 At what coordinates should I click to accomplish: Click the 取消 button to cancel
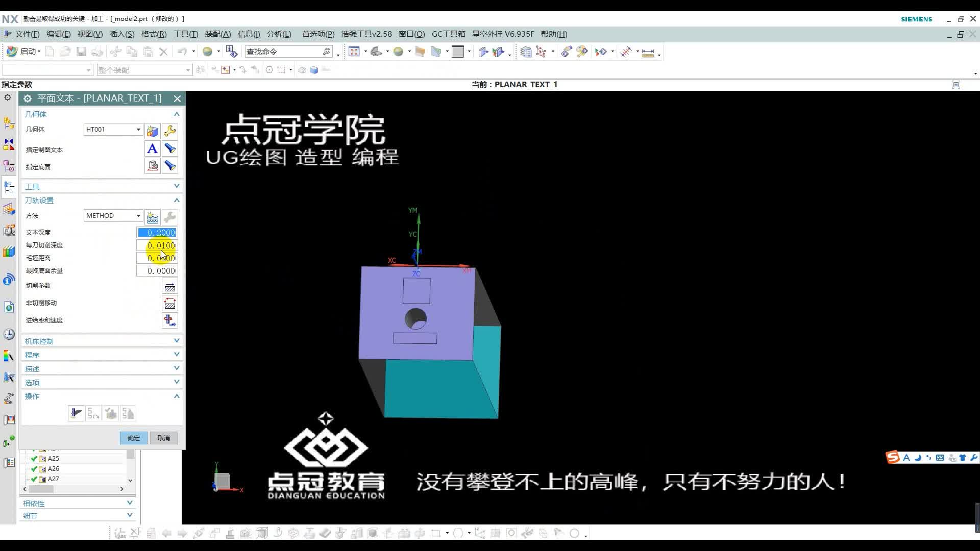163,438
